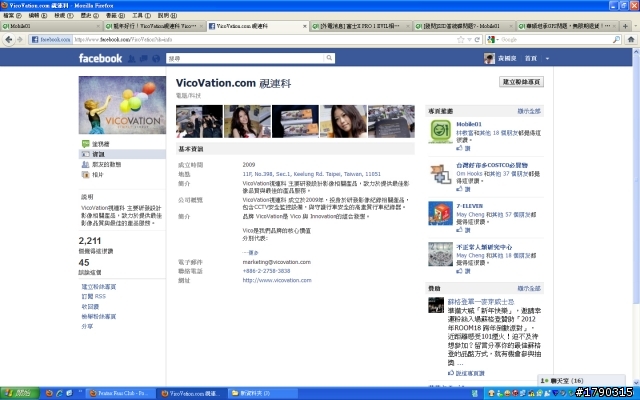Viewport: 640px width, 400px height.
Task: Reload page with the refresh icon
Action: [x=477, y=40]
